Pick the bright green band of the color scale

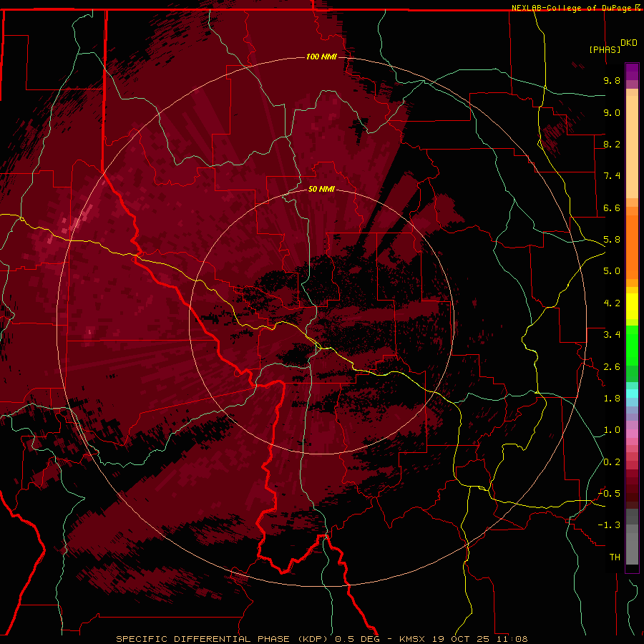pyautogui.click(x=632, y=346)
